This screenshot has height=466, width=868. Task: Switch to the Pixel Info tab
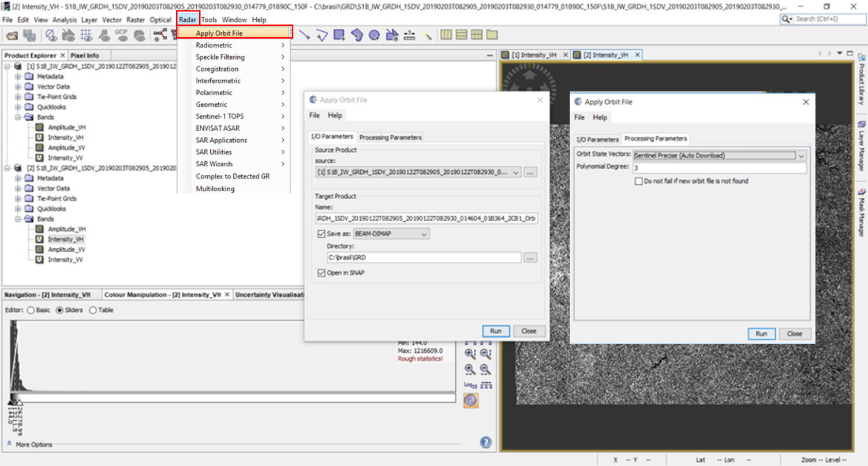click(84, 55)
